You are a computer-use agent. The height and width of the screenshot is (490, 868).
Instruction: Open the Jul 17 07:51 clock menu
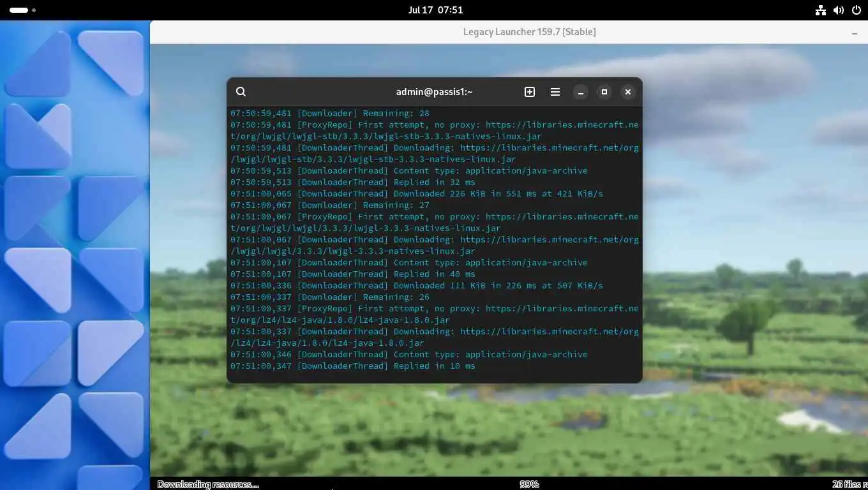[435, 10]
